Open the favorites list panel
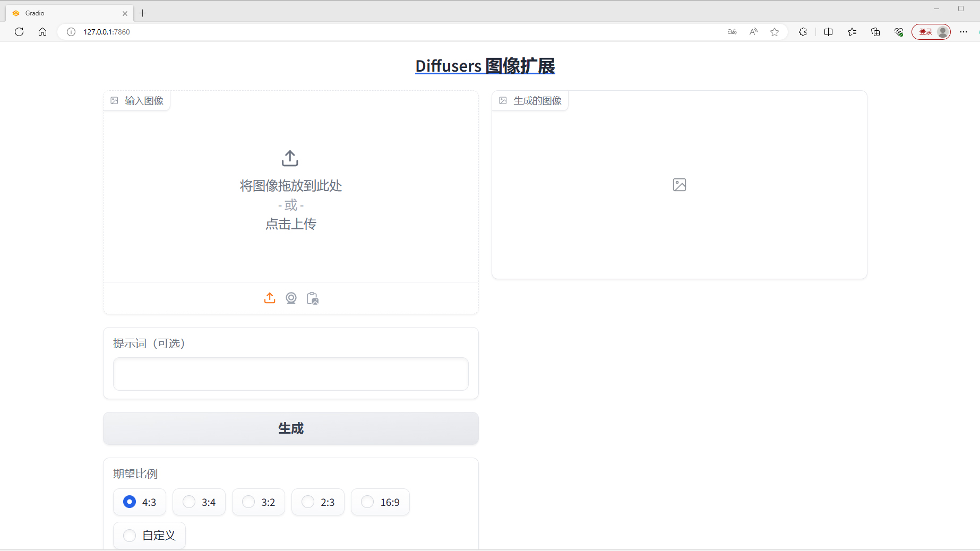 (852, 32)
